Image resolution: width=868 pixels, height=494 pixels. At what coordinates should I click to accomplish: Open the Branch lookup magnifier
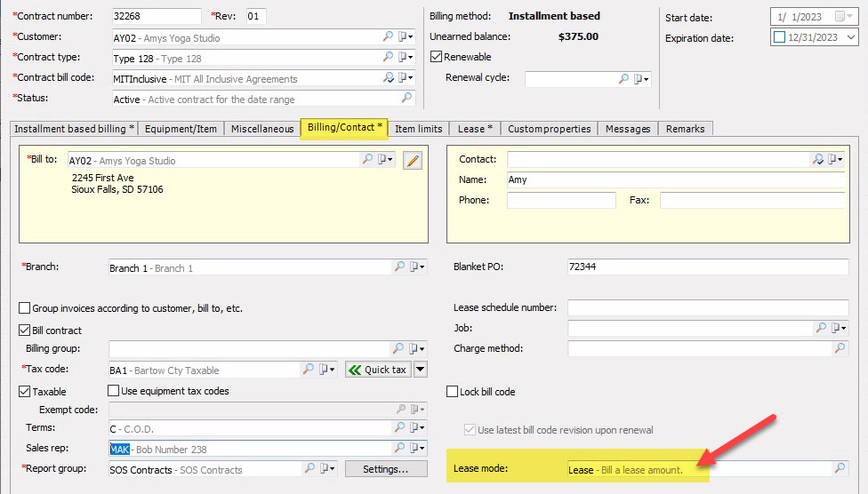(399, 267)
